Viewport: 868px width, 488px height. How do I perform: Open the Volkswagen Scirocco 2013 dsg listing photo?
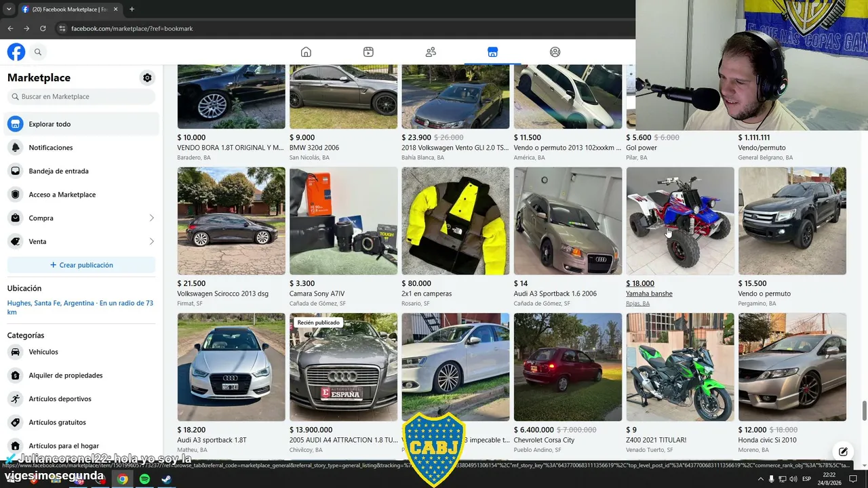(x=231, y=221)
